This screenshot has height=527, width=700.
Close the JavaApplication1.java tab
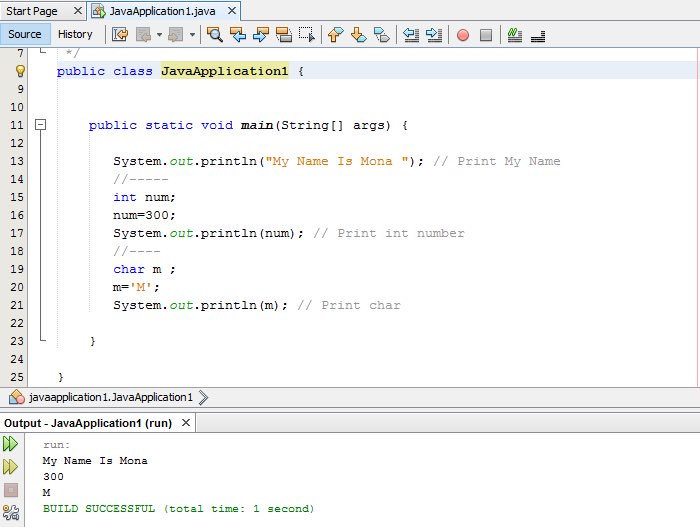pos(232,10)
